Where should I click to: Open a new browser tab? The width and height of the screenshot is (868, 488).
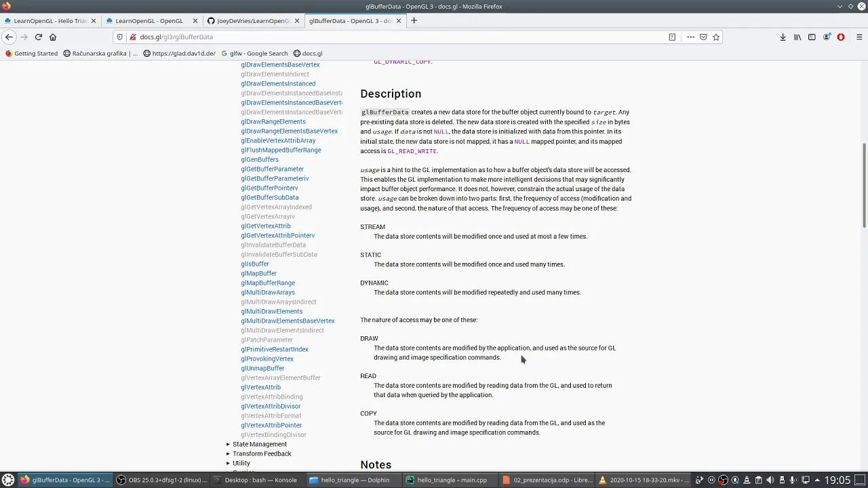click(414, 20)
